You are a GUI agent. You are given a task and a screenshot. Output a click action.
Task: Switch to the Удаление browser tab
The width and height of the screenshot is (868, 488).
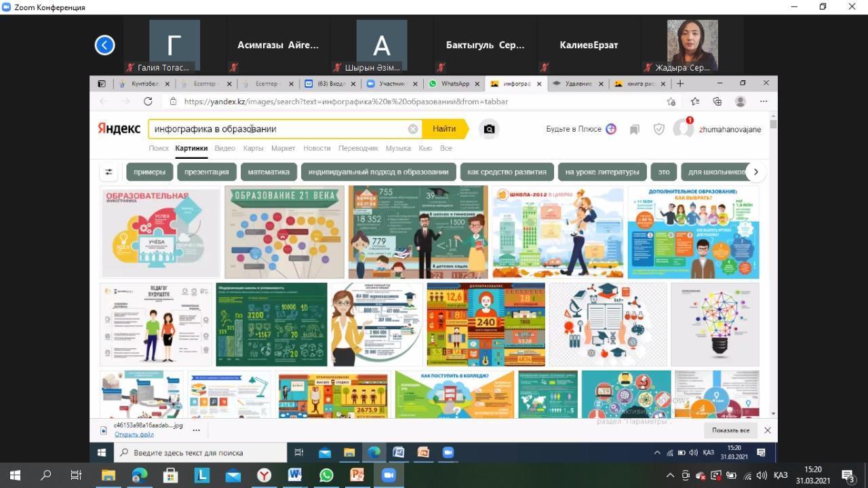(x=578, y=84)
